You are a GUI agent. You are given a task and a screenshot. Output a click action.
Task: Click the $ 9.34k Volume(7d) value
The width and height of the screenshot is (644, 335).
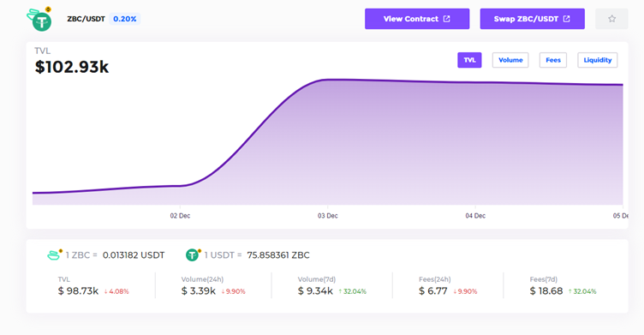315,291
